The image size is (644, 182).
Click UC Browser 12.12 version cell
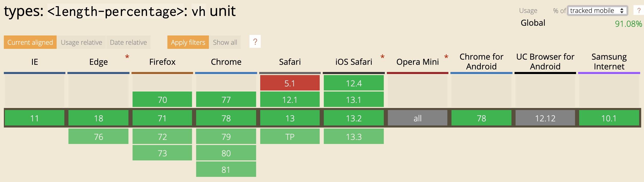tap(545, 118)
